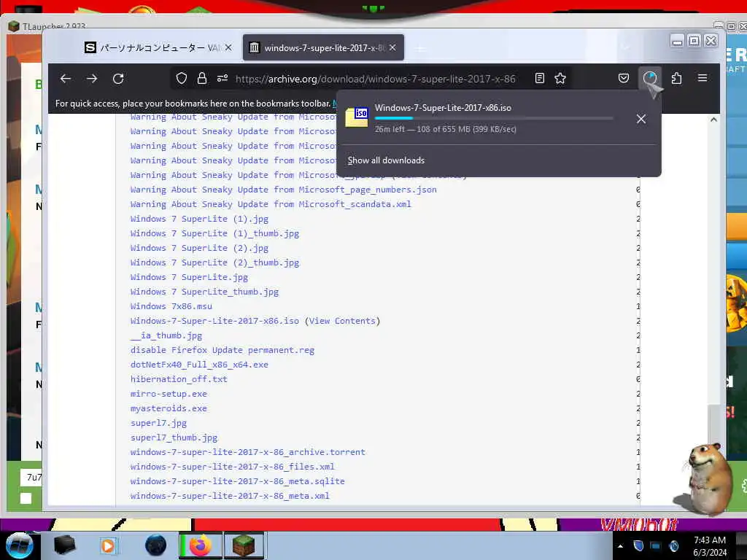This screenshot has width=747, height=560.
Task: Download disable Firefox Update permanent.reg
Action: coord(222,350)
